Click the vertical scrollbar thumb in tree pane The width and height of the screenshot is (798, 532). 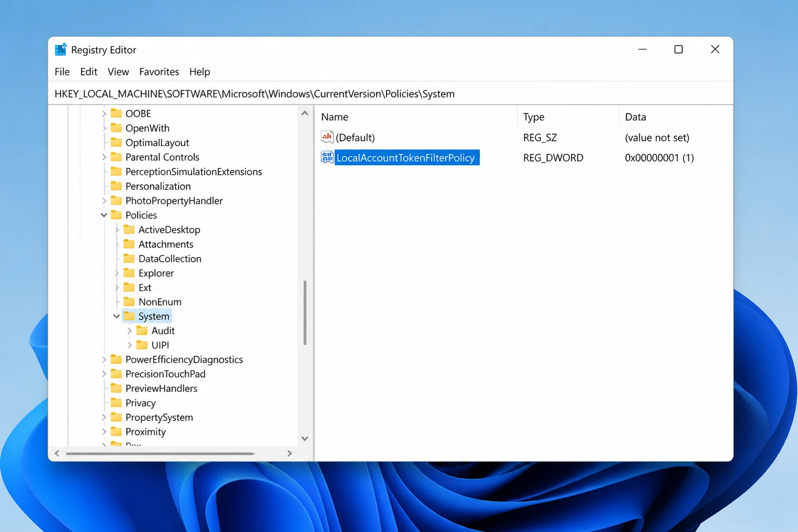point(305,313)
